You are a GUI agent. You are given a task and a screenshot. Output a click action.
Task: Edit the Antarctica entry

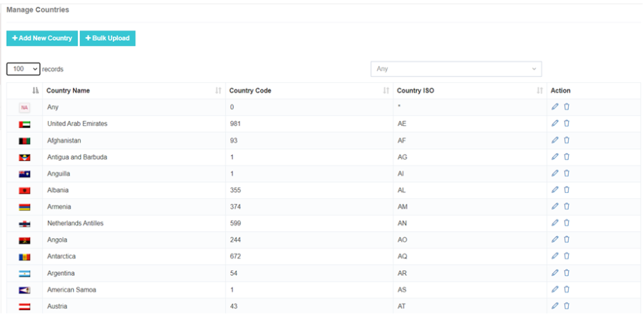tap(555, 256)
